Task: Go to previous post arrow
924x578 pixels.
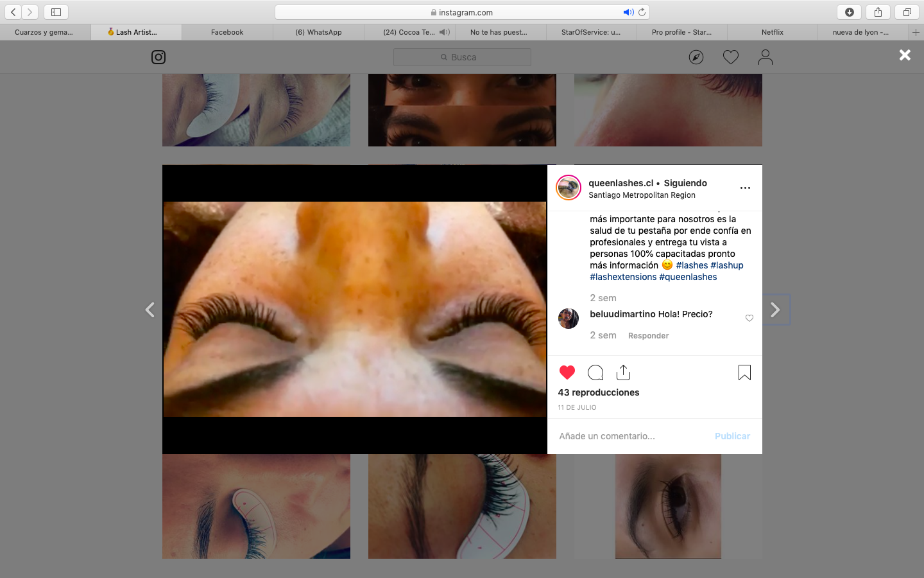Action: [150, 310]
